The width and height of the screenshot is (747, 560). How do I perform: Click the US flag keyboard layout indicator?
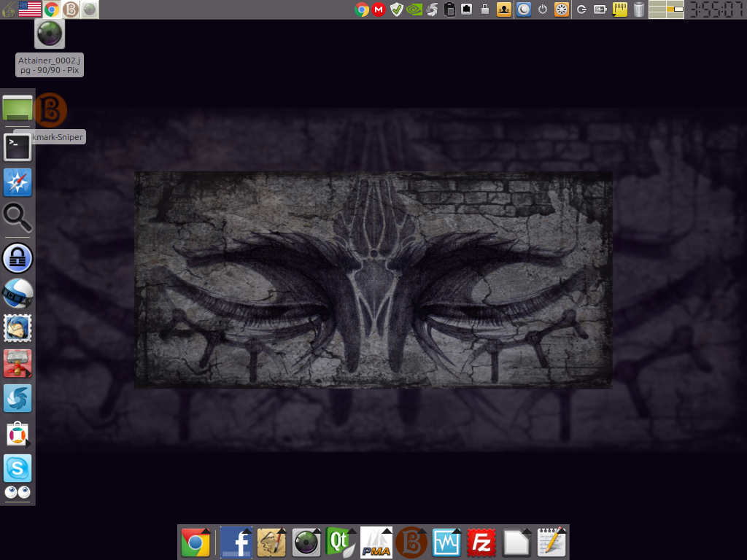click(x=29, y=9)
